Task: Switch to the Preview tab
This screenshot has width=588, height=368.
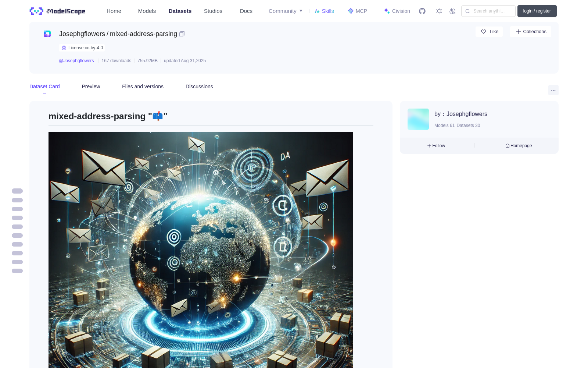Action: pos(91,86)
